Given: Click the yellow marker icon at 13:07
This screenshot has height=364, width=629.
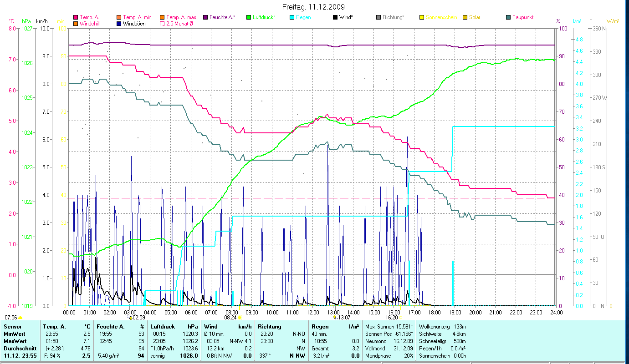Looking at the screenshot, I should [x=335, y=318].
